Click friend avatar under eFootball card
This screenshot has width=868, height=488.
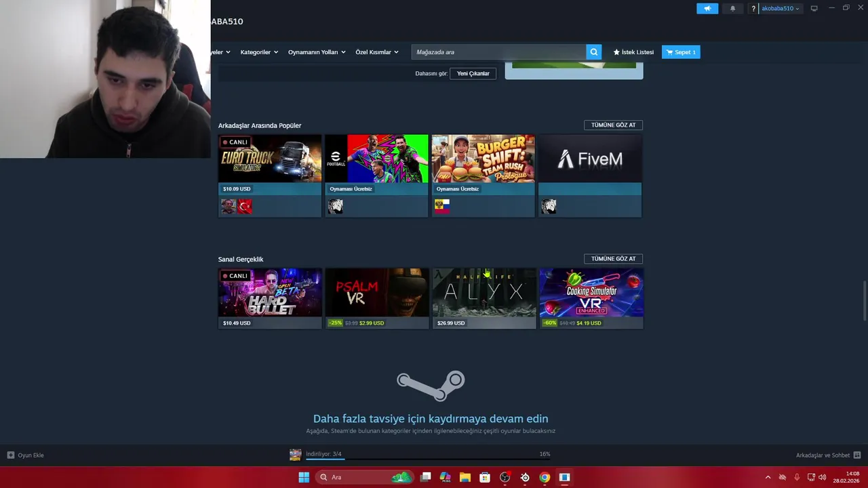coord(336,206)
